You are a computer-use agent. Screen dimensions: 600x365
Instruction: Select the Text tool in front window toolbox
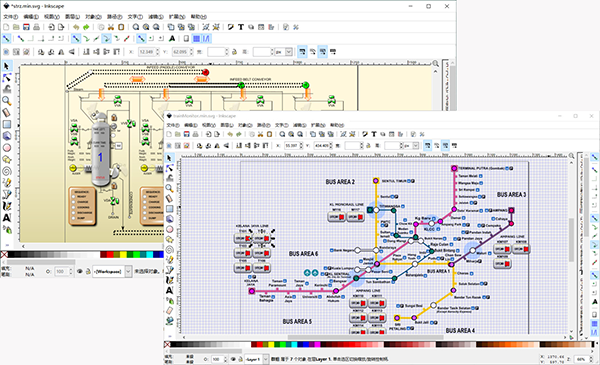169,290
